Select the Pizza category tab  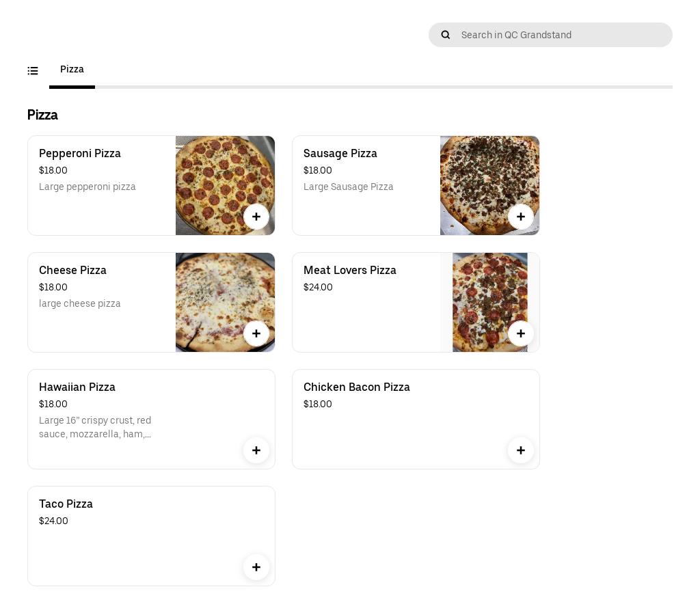tap(72, 70)
